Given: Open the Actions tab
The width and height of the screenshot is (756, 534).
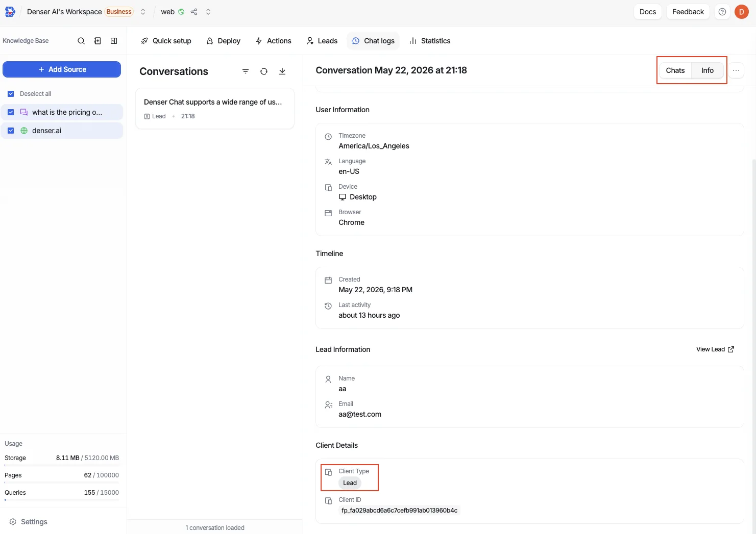Looking at the screenshot, I should coord(274,41).
